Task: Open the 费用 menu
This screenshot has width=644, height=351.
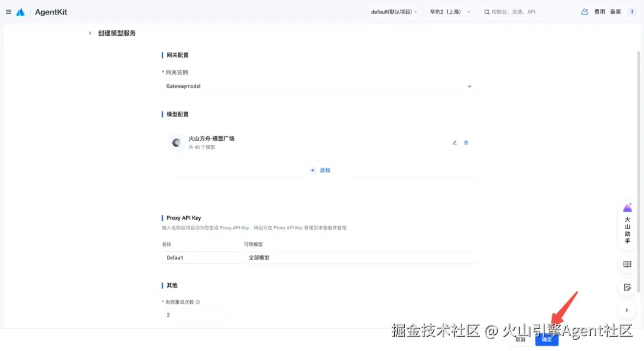Action: (600, 12)
